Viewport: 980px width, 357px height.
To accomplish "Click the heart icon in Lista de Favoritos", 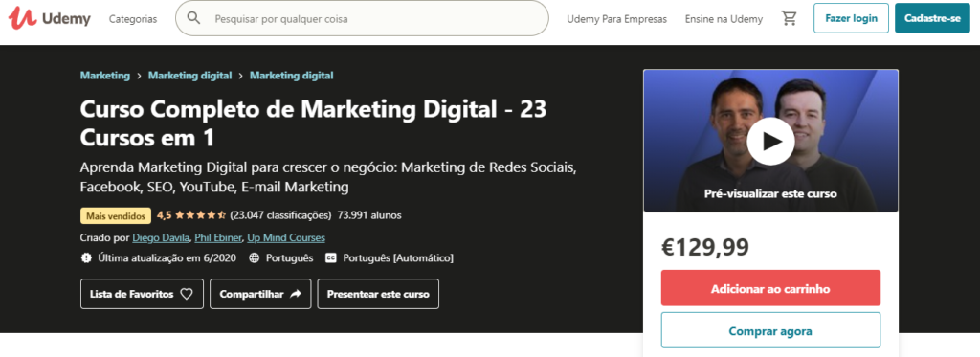I will (x=187, y=294).
